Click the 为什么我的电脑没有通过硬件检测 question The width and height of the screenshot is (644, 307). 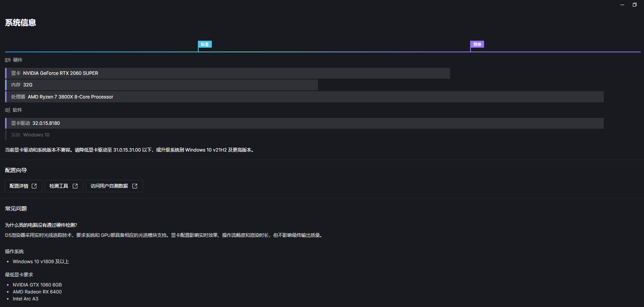pyautogui.click(x=41, y=225)
